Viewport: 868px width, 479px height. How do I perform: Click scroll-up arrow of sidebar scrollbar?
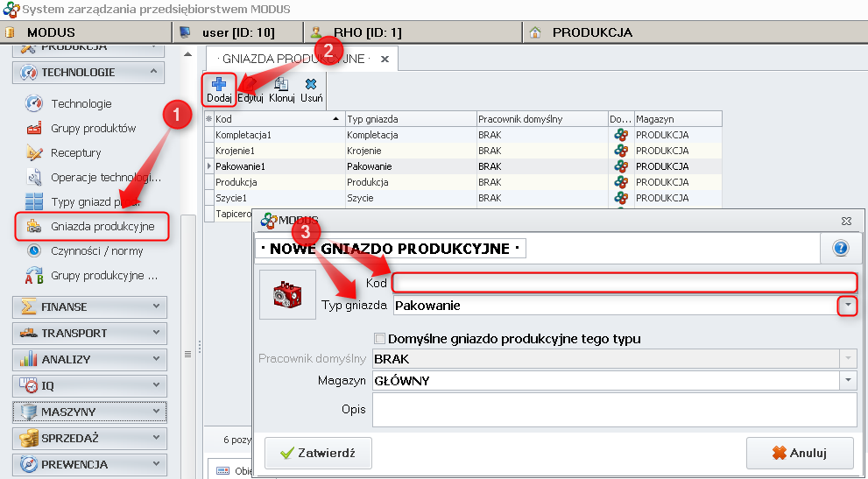pos(187,54)
